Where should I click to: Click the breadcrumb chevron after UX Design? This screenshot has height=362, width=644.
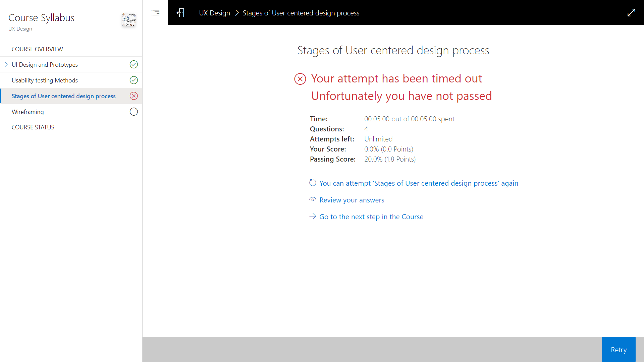(237, 13)
